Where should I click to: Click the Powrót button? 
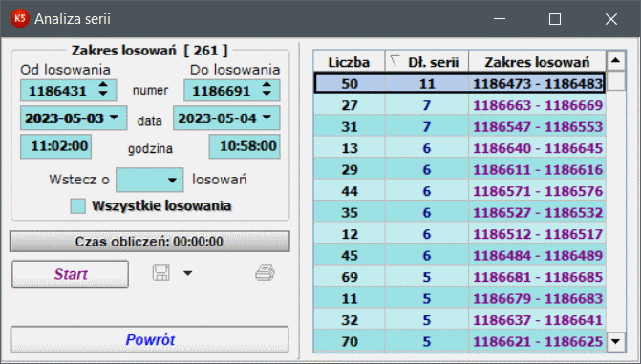click(x=150, y=339)
